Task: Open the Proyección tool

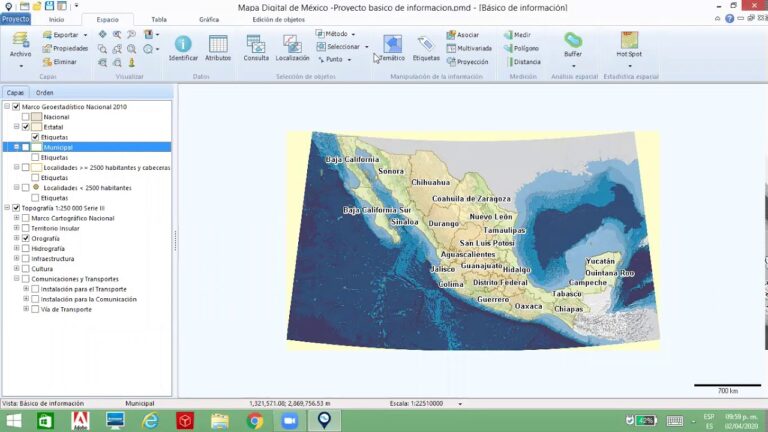Action: point(468,62)
